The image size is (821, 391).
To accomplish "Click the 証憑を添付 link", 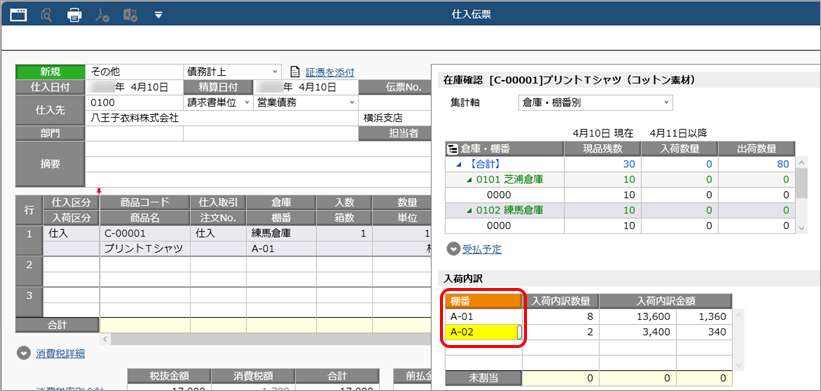I will [x=330, y=72].
